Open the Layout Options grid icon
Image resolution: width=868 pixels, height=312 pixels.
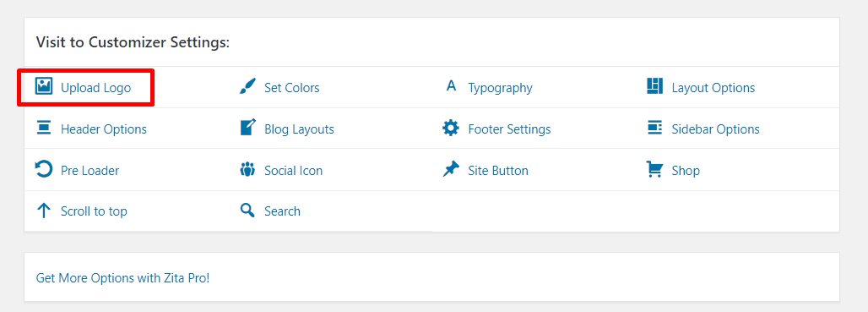(655, 86)
